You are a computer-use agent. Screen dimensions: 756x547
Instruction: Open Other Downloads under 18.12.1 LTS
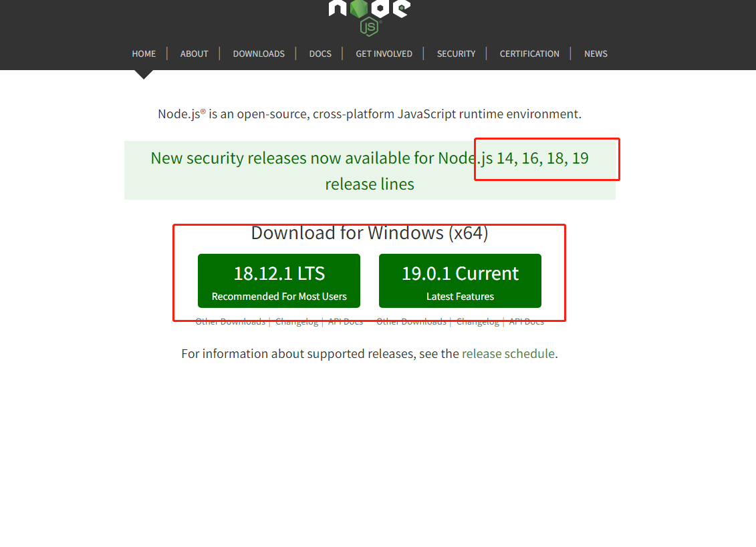(x=230, y=321)
